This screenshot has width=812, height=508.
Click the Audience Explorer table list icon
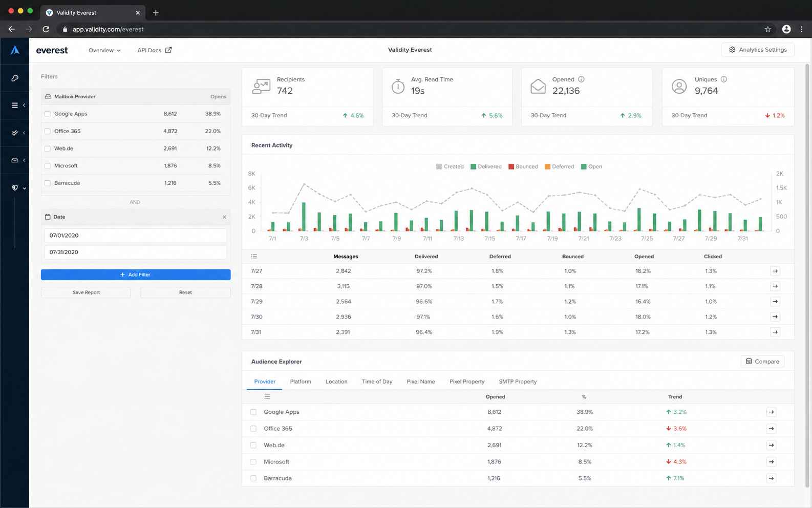click(267, 397)
